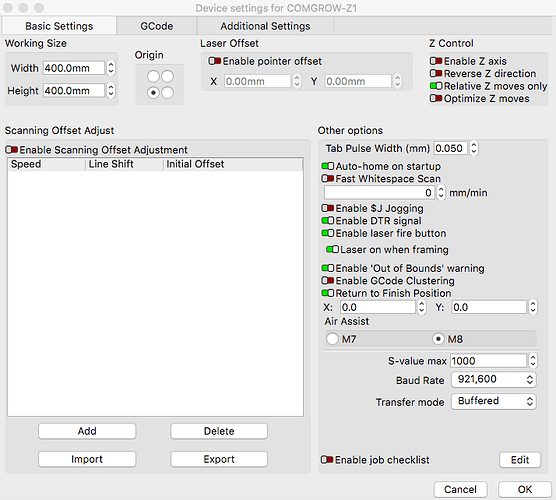Screen dimensions: 556x500
Task: Click OK to confirm device settings
Action: (x=524, y=489)
